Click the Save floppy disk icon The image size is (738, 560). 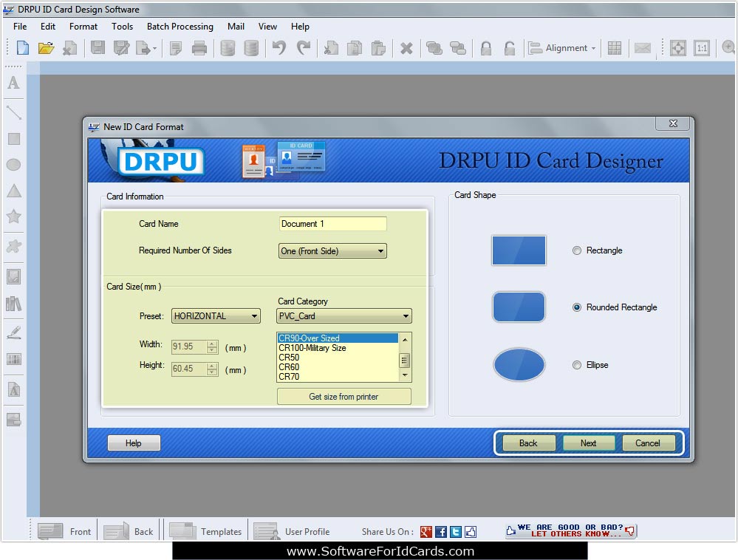coord(98,48)
